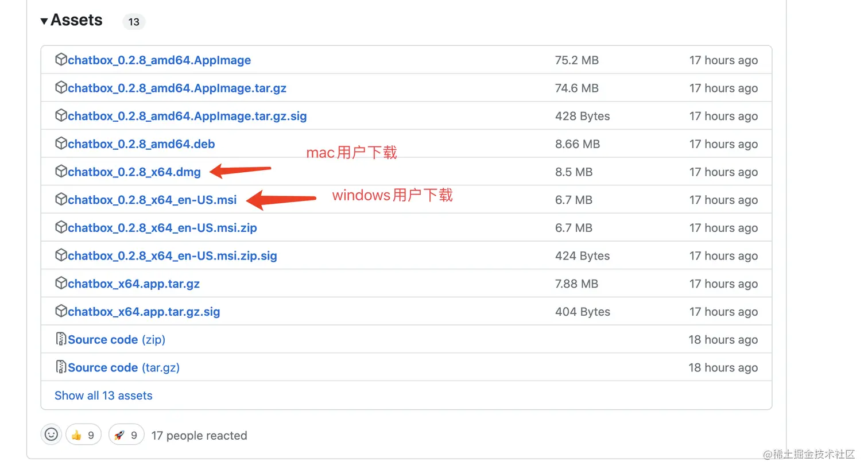
Task: Download chatbox_0.2.8_amd64.AppImage
Action: [159, 60]
